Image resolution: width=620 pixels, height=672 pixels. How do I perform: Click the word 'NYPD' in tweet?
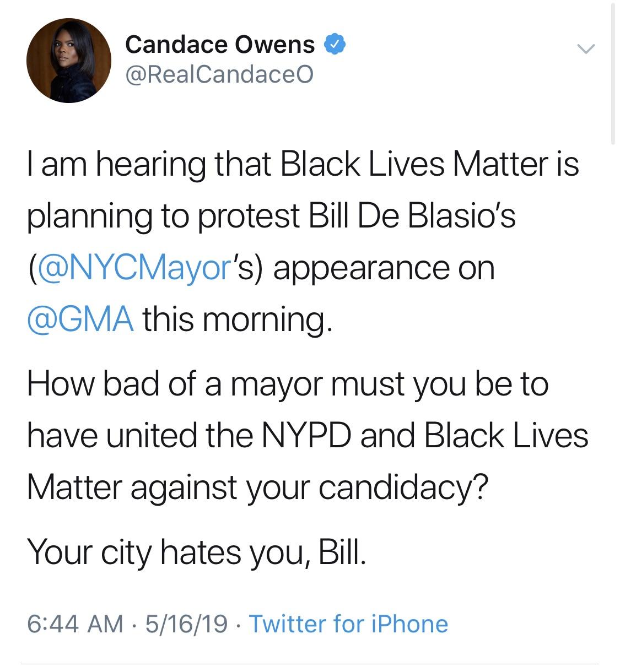coord(306,436)
